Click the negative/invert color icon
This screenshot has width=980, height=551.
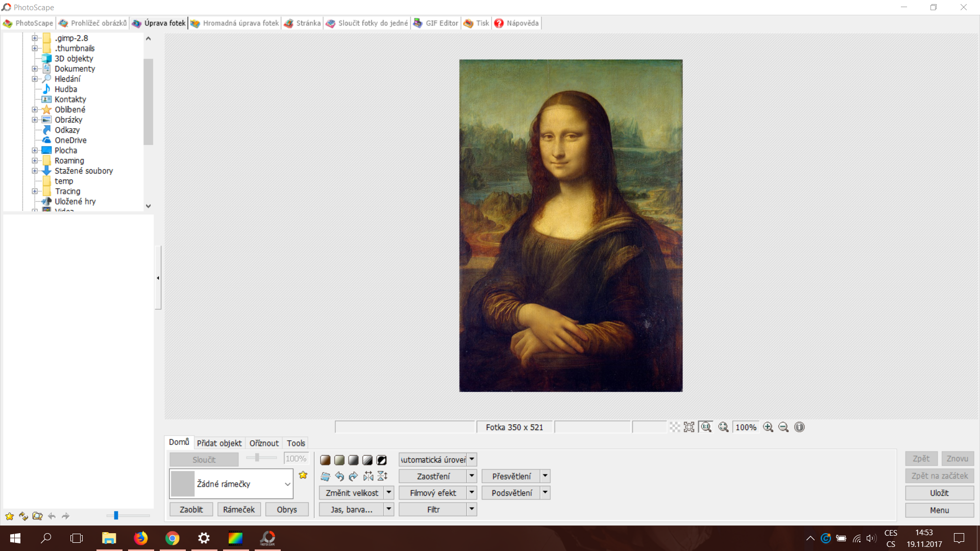[381, 460]
